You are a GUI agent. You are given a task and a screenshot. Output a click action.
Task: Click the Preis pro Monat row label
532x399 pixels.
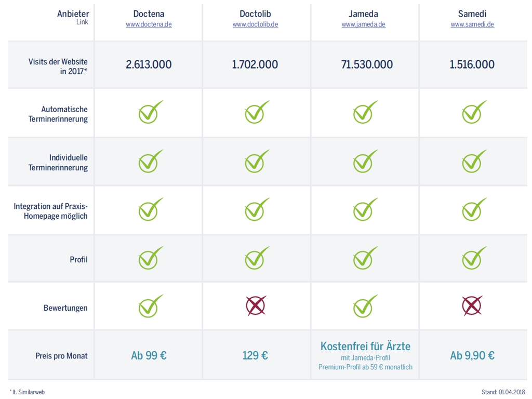(x=61, y=356)
